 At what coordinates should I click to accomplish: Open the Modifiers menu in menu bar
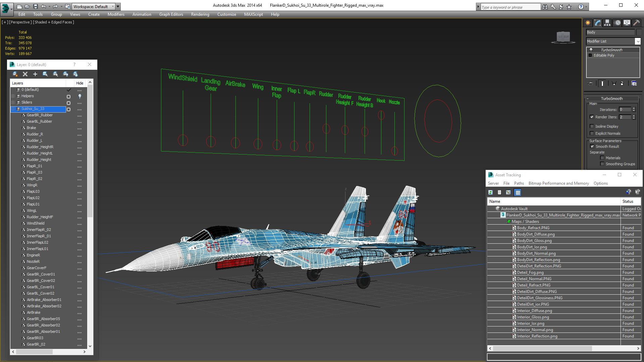[x=115, y=14]
